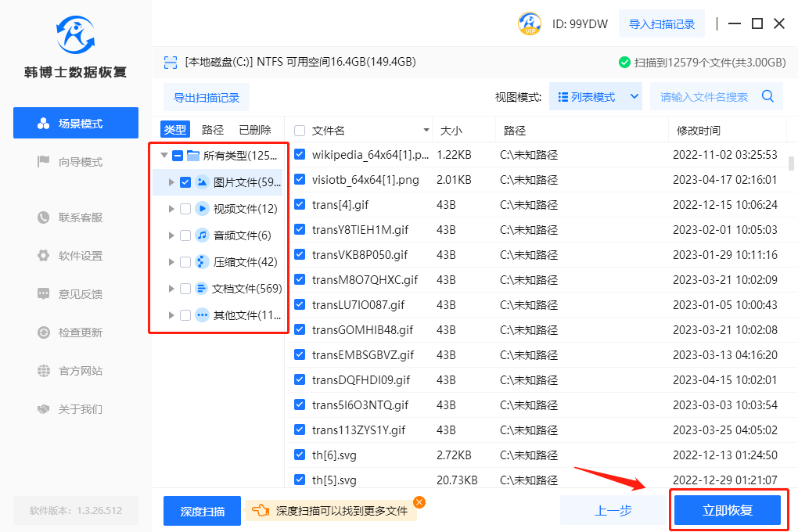Expand the 图片文件 tree node

[x=171, y=182]
